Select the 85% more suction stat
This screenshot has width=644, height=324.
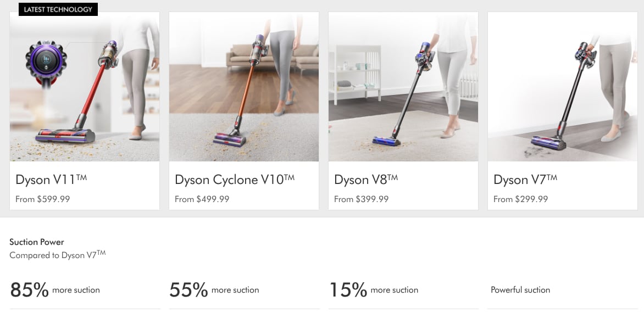pos(55,289)
